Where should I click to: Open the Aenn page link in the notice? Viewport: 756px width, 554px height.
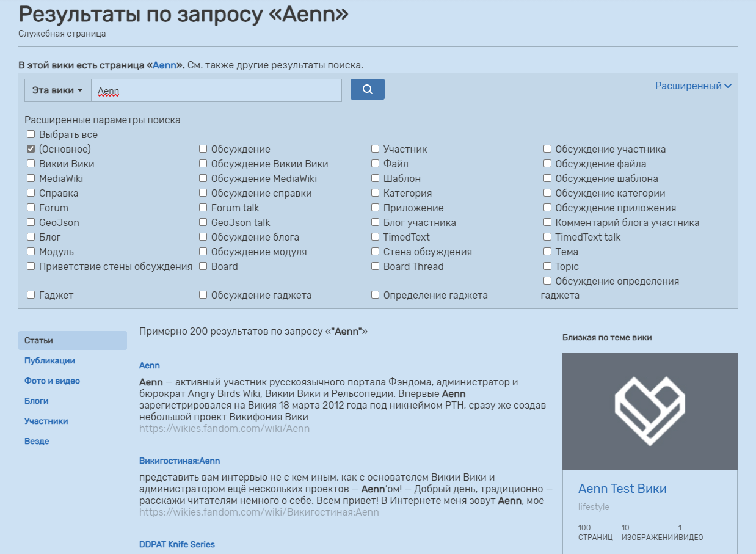tap(164, 65)
